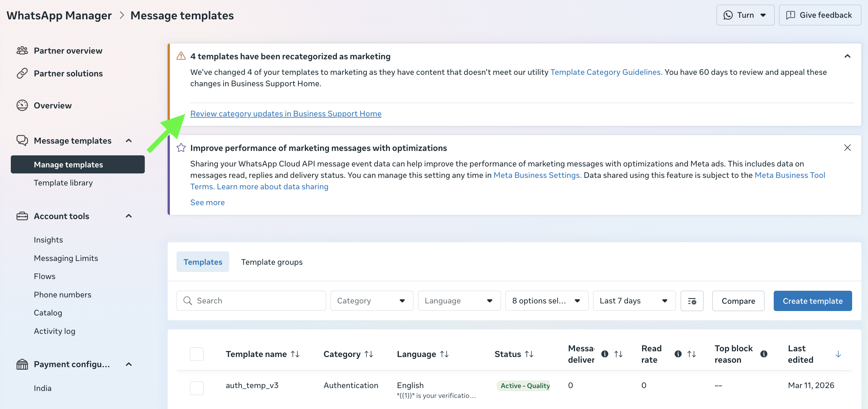Select the auth_temp_v3 row checkbox
Screen dimensions: 868x409
(x=197, y=388)
